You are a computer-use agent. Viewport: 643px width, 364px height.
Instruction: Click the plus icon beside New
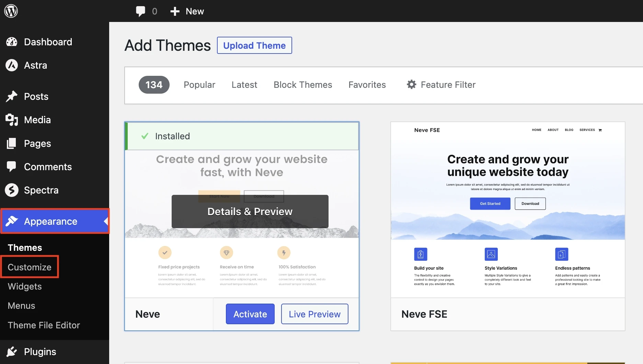pyautogui.click(x=175, y=11)
